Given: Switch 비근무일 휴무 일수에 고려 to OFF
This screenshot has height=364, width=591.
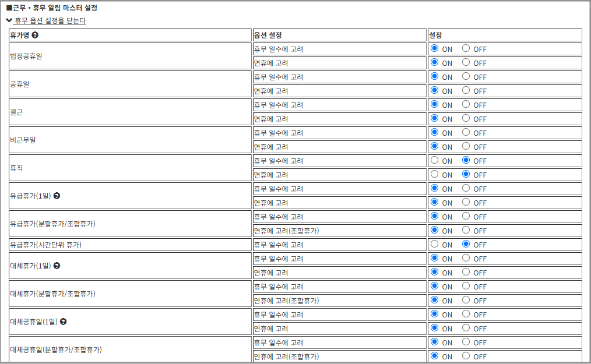Looking at the screenshot, I should pos(466,132).
